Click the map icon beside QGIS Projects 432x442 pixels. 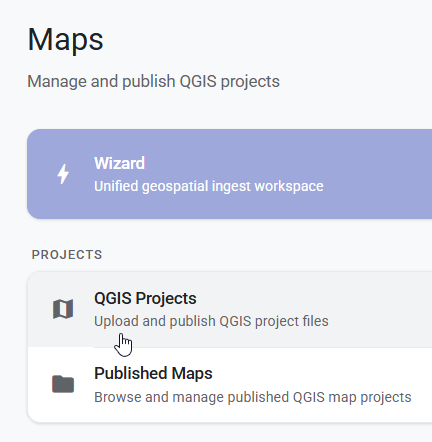(x=63, y=309)
